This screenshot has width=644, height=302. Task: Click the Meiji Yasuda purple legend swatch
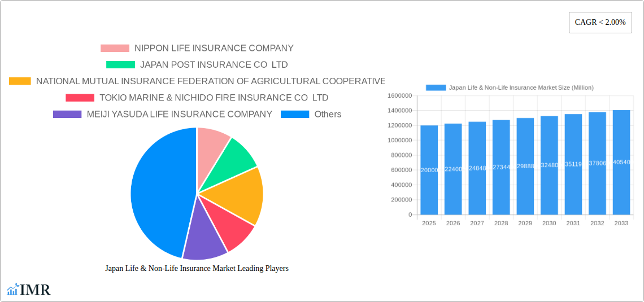pos(67,114)
